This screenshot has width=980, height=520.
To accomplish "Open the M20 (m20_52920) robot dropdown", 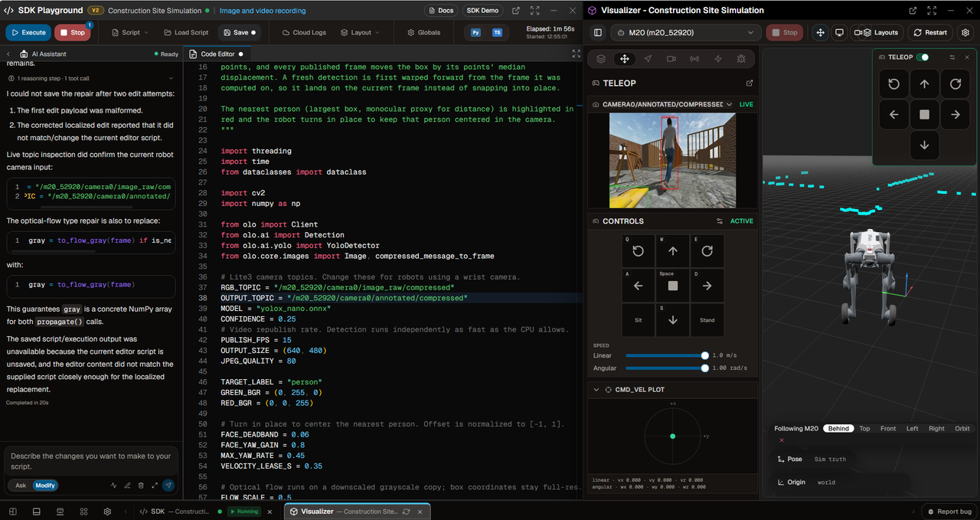I will [x=685, y=33].
